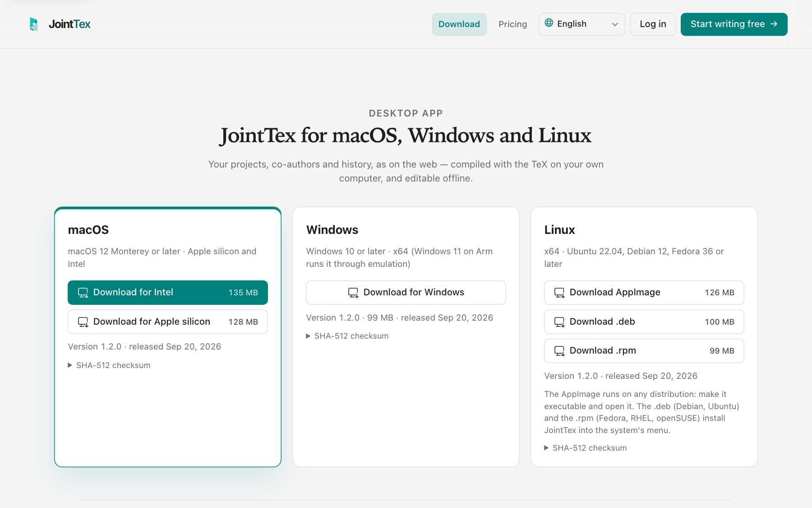The width and height of the screenshot is (812, 508).
Task: Click the macOS 12 Monterey requirements text
Action: [x=162, y=257]
